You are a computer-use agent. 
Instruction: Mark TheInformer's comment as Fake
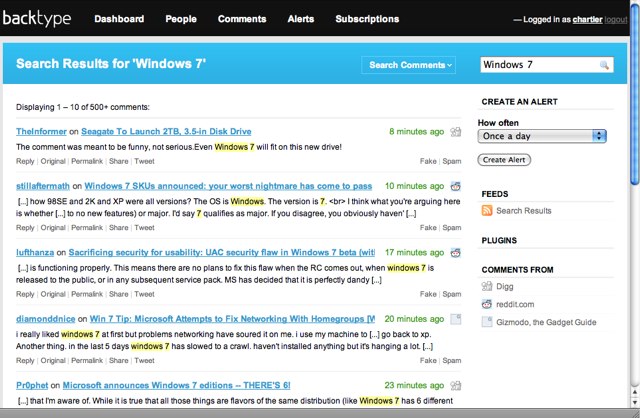coord(428,161)
